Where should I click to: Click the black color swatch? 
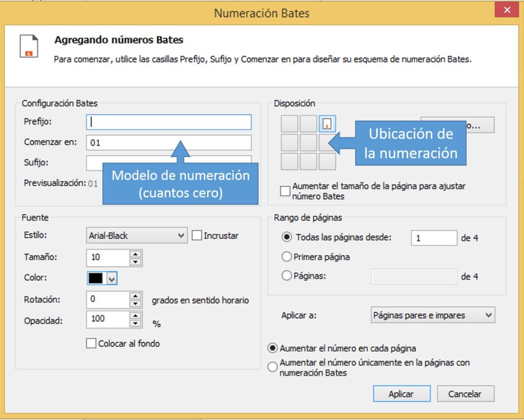tap(96, 278)
